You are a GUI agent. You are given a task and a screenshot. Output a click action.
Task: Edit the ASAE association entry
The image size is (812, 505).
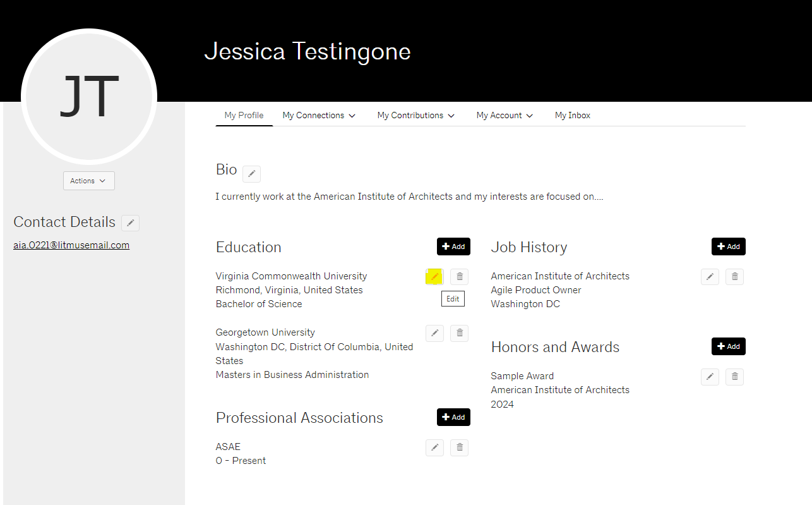click(434, 448)
